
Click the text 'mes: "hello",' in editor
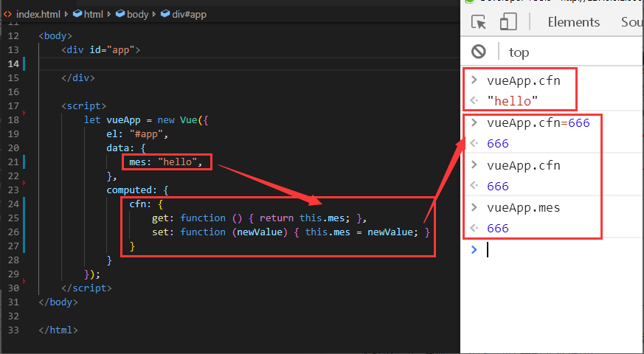[166, 162]
